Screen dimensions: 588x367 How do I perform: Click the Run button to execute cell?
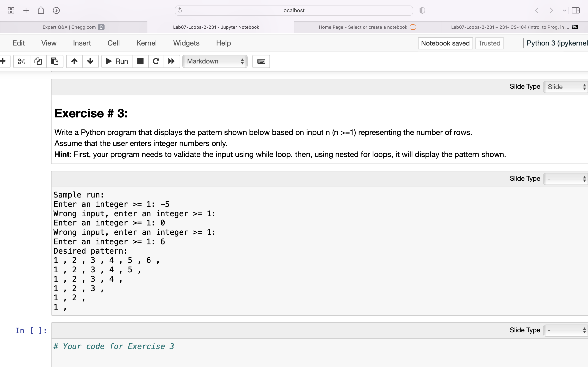coord(118,61)
